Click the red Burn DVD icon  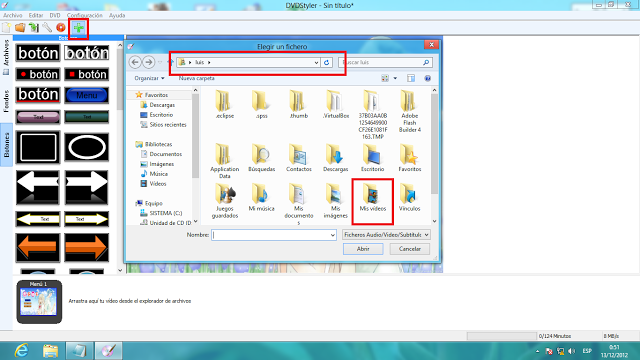(x=60, y=27)
